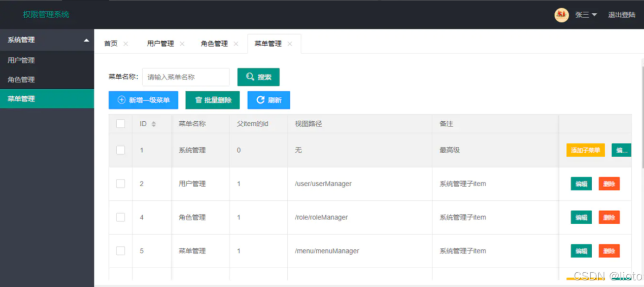This screenshot has width=644, height=287.
Task: Click 退出登陆 to log out
Action: pos(622,15)
